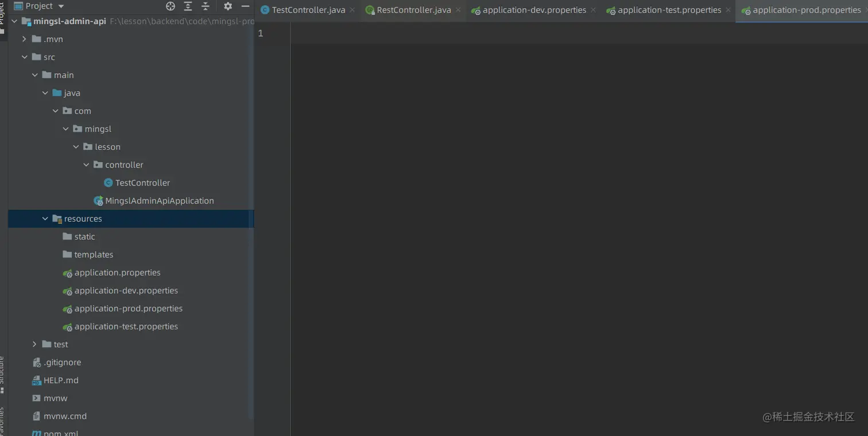Collapse the java folder

pyautogui.click(x=45, y=93)
